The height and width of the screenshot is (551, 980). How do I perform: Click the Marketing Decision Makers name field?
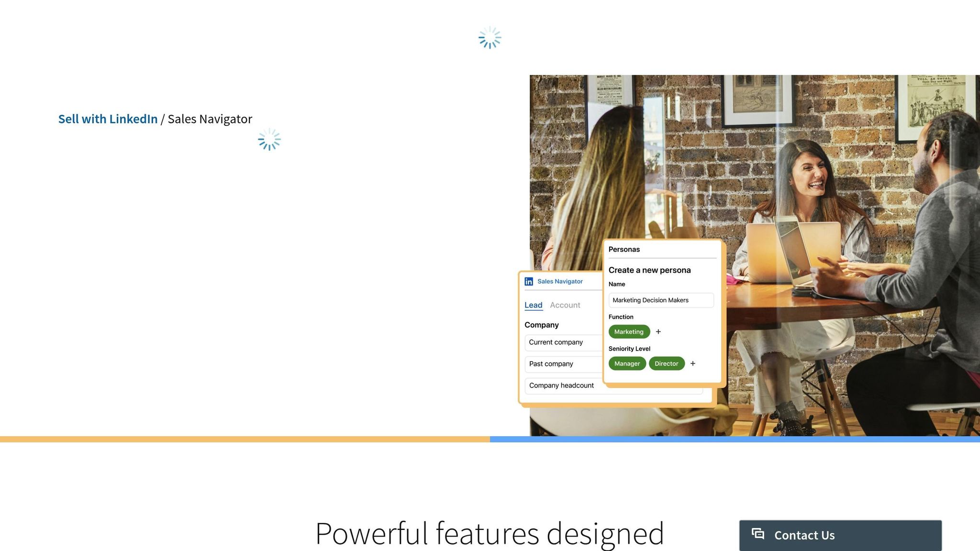[x=661, y=300]
